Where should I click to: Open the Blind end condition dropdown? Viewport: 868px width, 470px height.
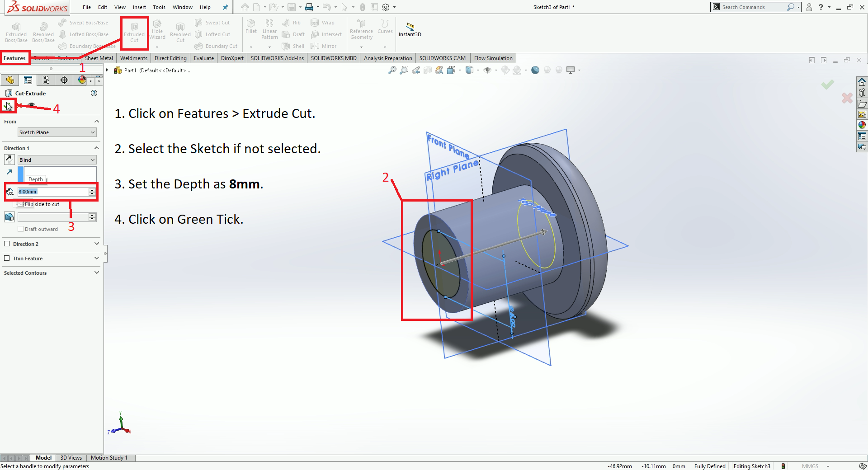click(57, 160)
